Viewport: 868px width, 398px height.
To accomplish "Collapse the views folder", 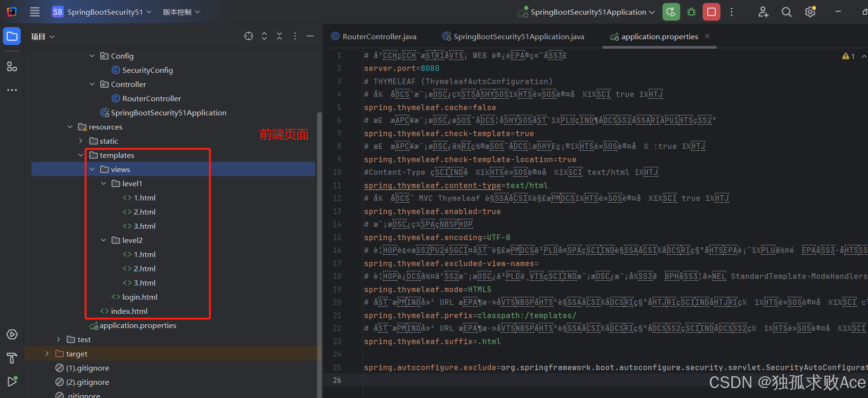I will point(92,169).
